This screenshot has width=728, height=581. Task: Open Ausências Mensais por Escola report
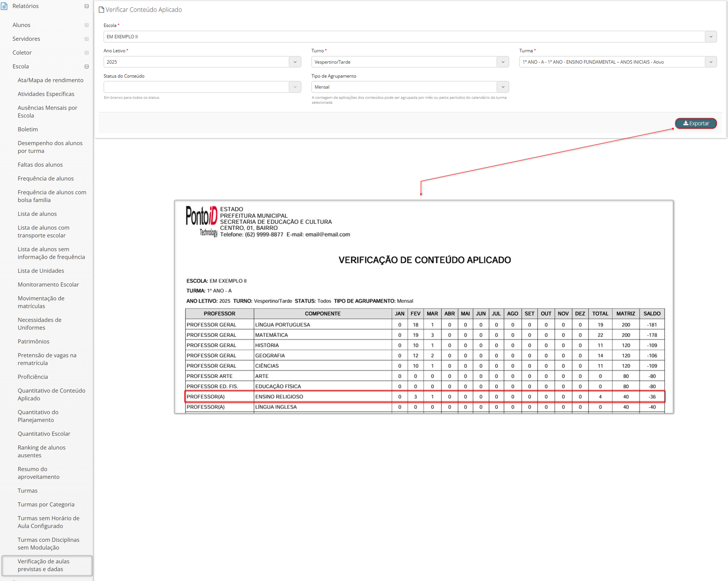(47, 111)
